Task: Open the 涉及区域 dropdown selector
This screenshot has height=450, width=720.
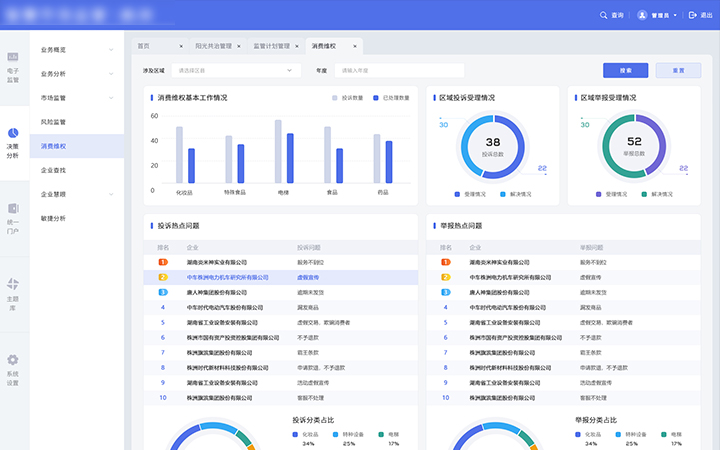Action: [235, 71]
